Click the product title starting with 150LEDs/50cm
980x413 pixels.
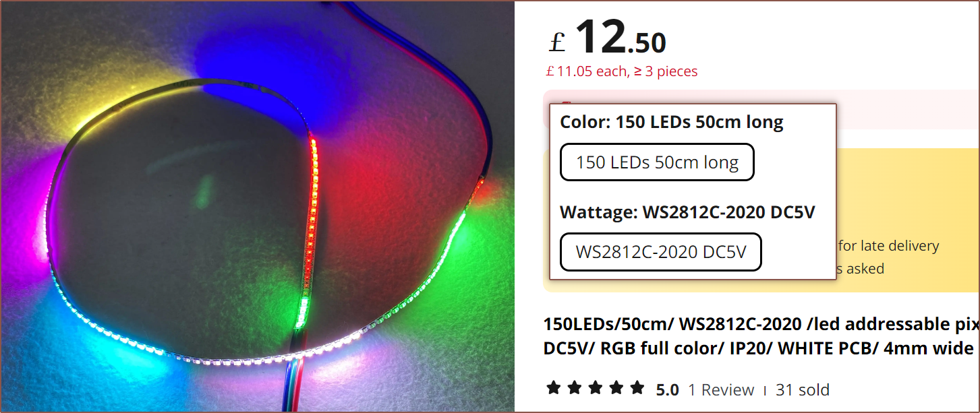761,336
